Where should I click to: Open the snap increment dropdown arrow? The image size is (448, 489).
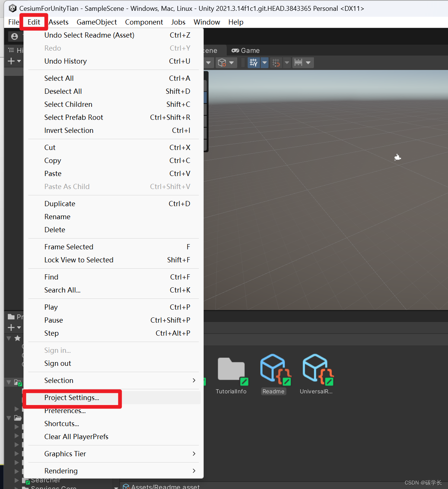[308, 63]
